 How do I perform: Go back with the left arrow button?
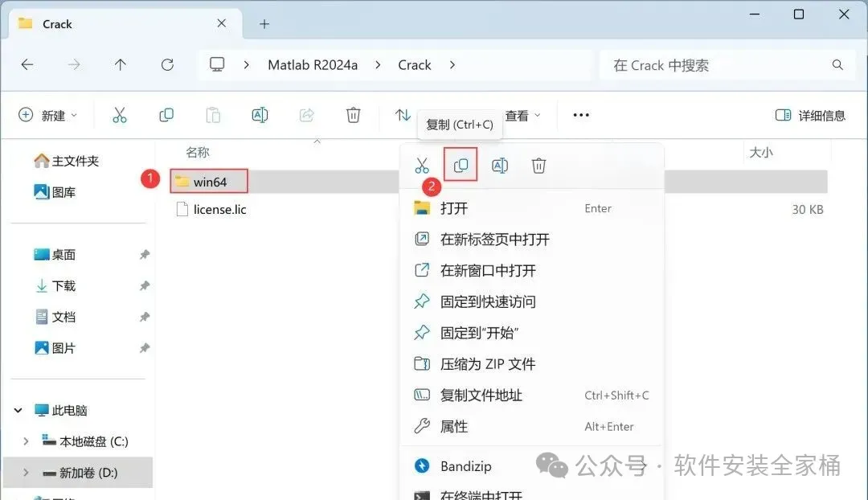27,65
